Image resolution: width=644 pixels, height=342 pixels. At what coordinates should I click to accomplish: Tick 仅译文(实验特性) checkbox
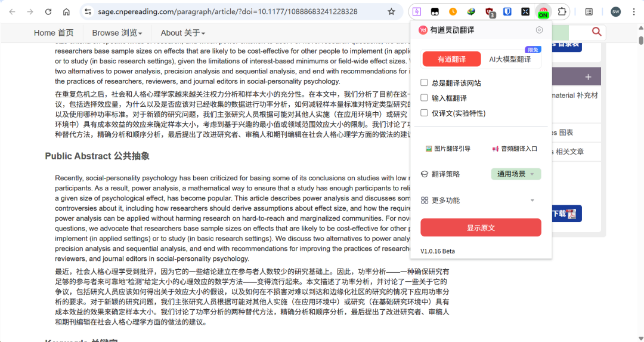tap(424, 113)
